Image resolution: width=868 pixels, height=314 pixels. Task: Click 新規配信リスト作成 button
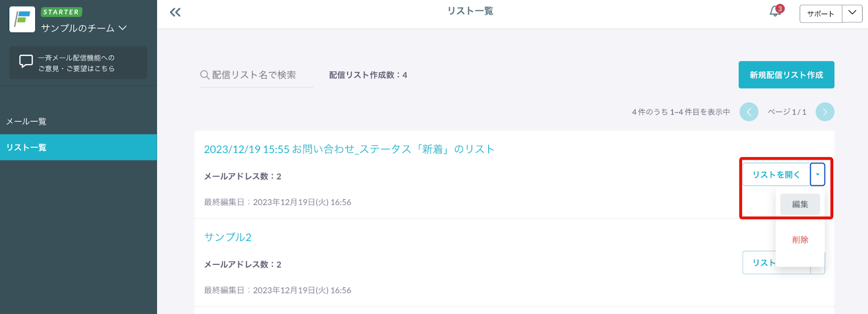(786, 75)
